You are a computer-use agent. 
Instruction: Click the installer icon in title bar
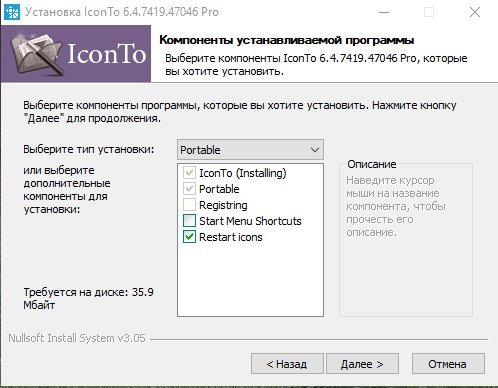12,12
